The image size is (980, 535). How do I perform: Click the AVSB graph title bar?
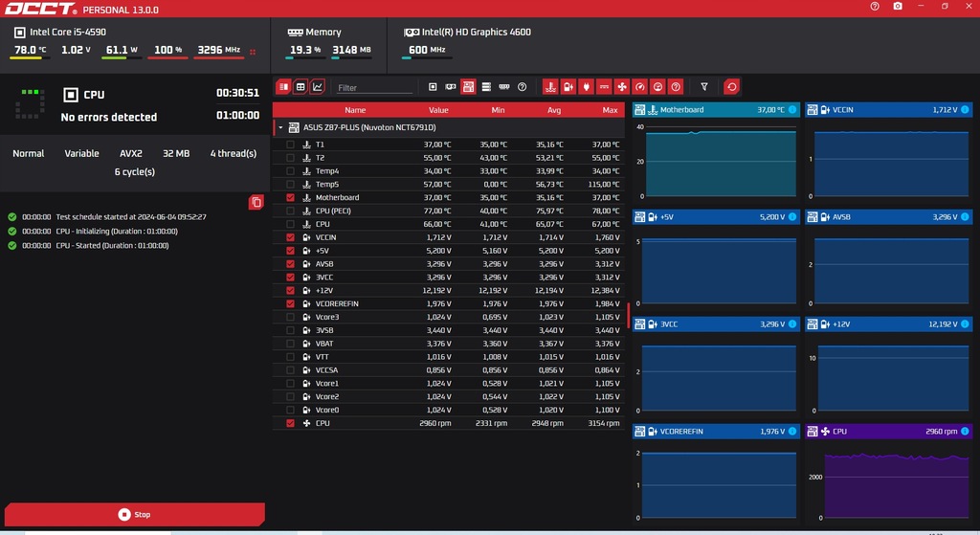pos(888,217)
